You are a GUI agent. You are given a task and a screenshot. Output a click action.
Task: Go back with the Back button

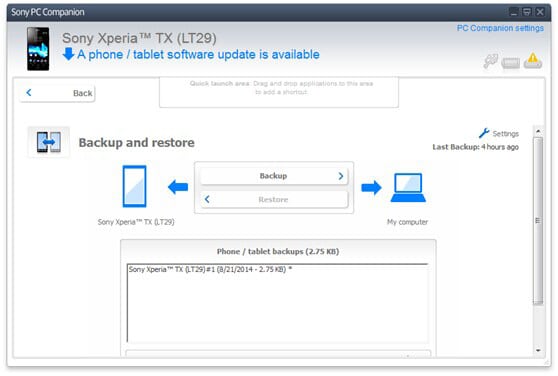coord(57,93)
